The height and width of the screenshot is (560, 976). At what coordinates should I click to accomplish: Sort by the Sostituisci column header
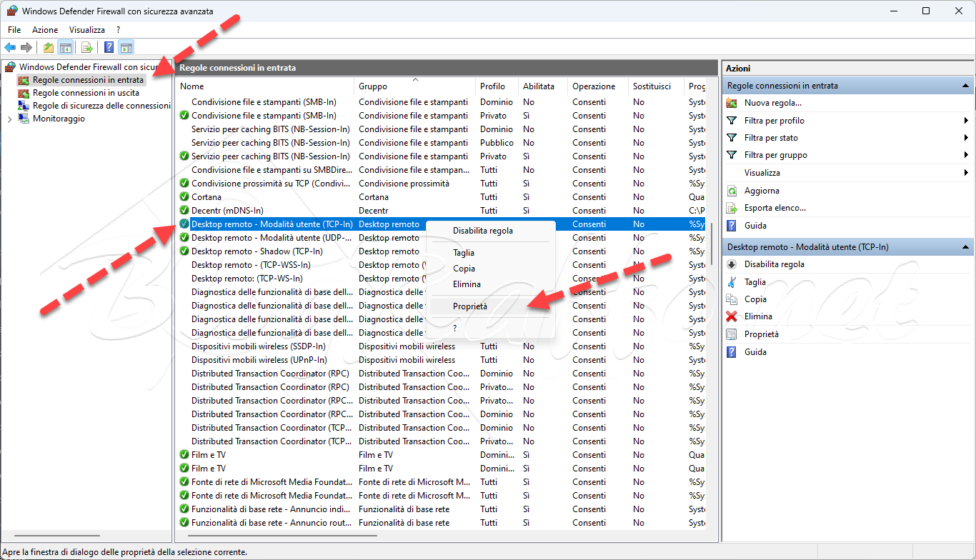click(657, 86)
